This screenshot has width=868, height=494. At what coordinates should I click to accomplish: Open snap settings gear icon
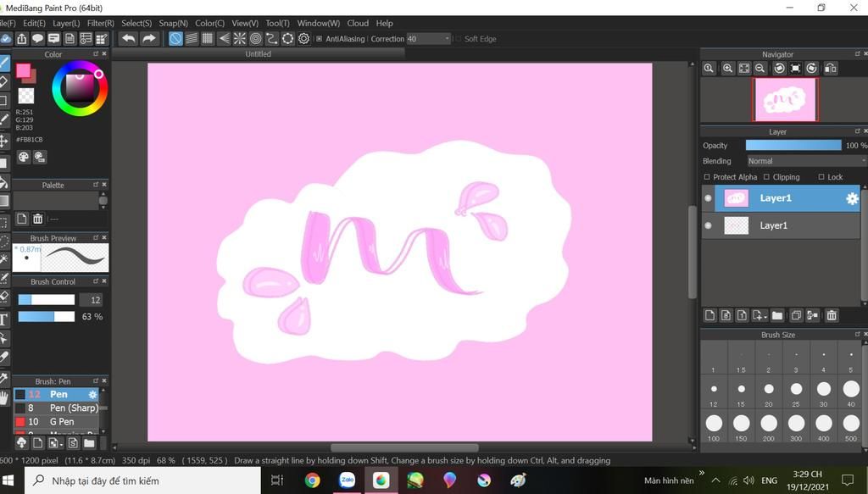point(304,39)
